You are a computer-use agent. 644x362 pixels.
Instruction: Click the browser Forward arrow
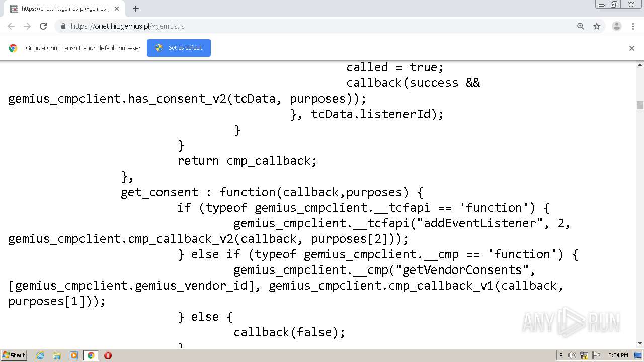[27, 26]
